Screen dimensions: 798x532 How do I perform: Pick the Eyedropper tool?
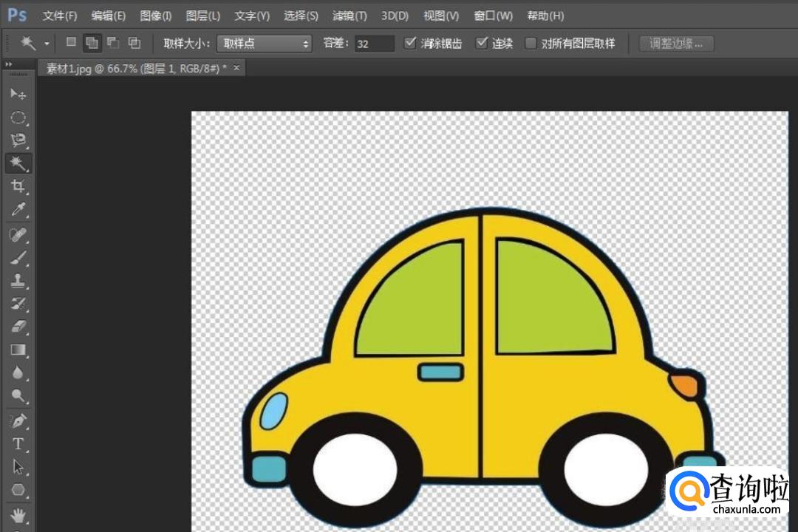pyautogui.click(x=18, y=210)
